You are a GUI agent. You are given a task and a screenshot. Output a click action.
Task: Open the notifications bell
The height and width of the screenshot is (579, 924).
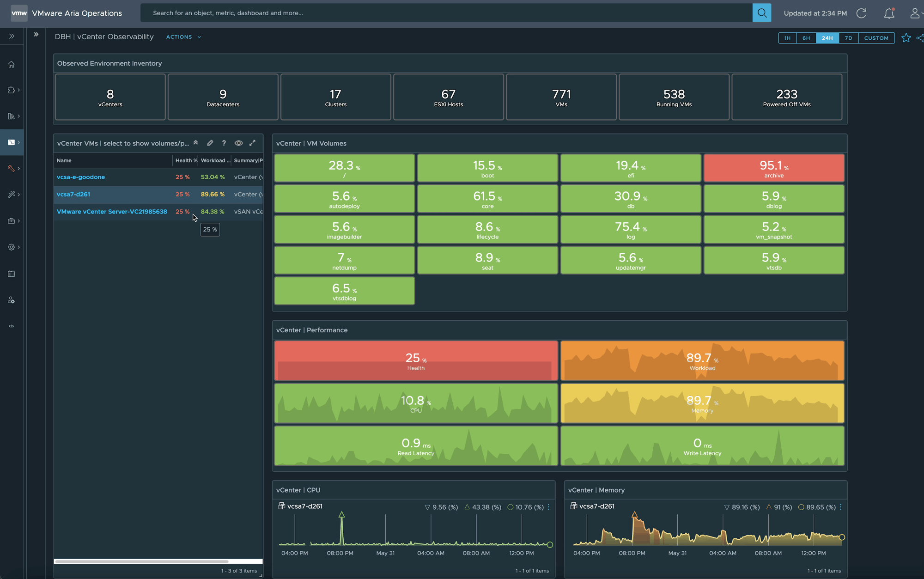pyautogui.click(x=889, y=13)
